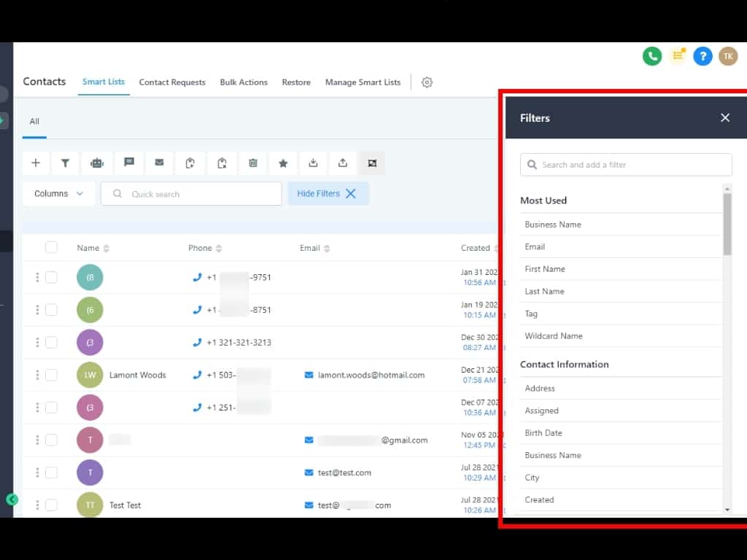
Task: Click the robot automation icon in toolbar
Action: [97, 163]
